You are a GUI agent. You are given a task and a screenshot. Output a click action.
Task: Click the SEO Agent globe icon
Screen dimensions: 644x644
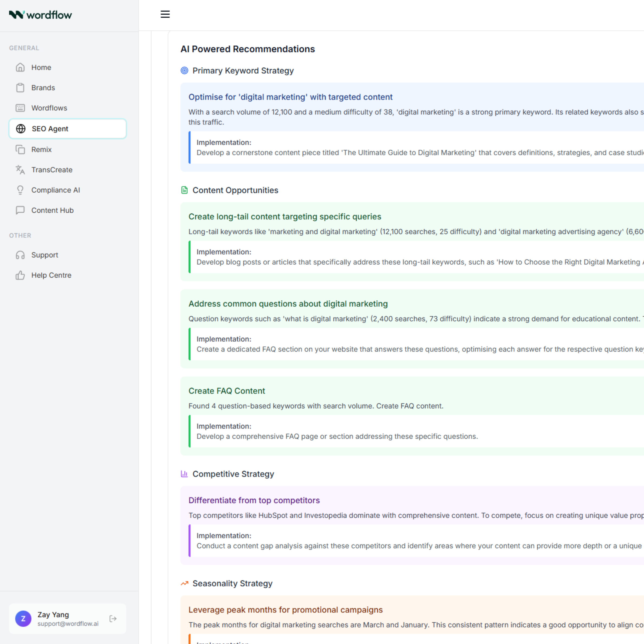click(21, 129)
